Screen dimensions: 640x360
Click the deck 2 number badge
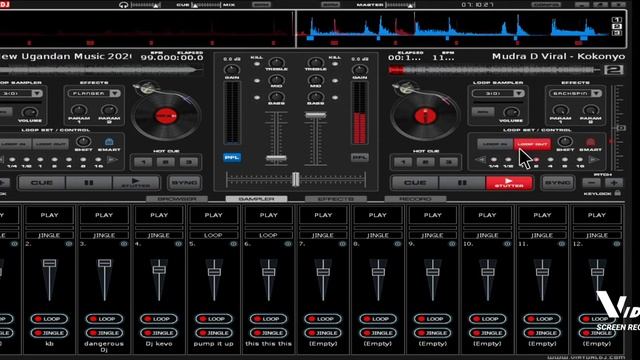pyautogui.click(x=614, y=70)
